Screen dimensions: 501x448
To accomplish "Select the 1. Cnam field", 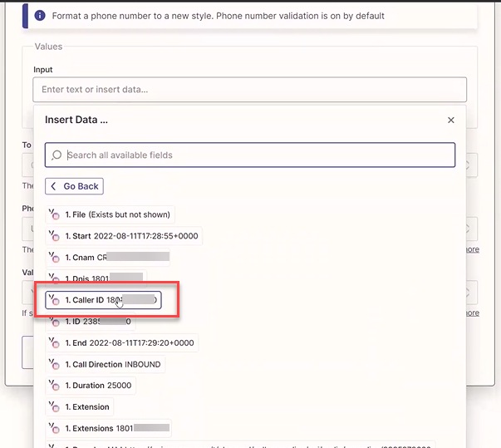I will pos(108,257).
